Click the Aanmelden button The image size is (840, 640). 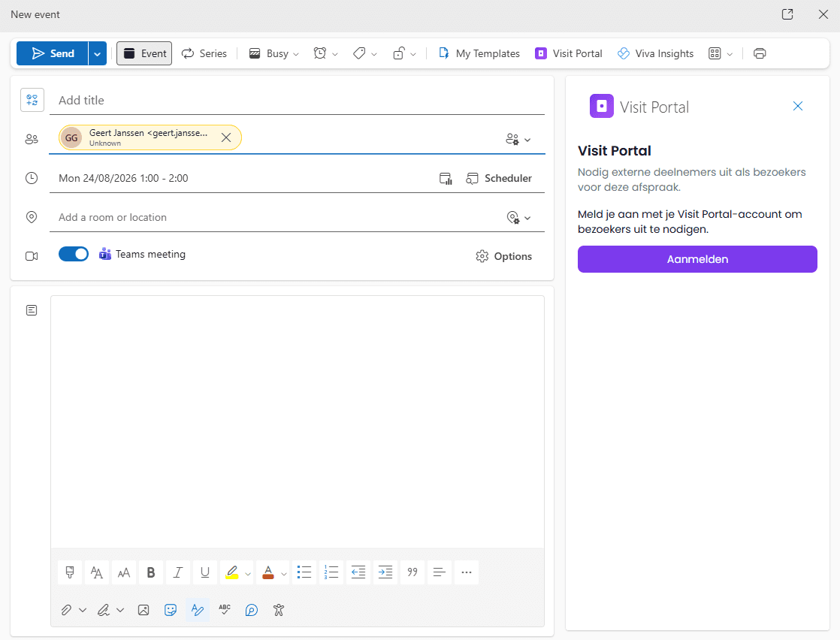click(697, 259)
